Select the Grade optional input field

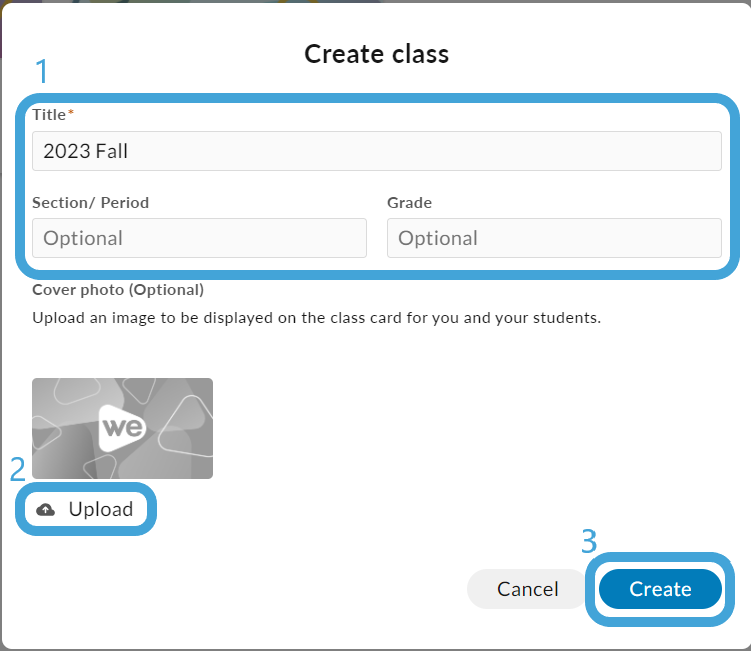554,238
